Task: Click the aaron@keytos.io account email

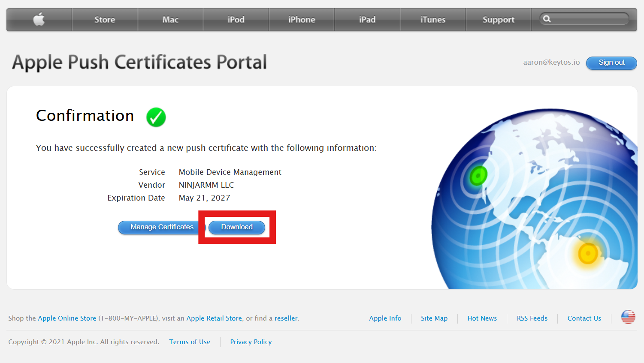Action: point(551,63)
